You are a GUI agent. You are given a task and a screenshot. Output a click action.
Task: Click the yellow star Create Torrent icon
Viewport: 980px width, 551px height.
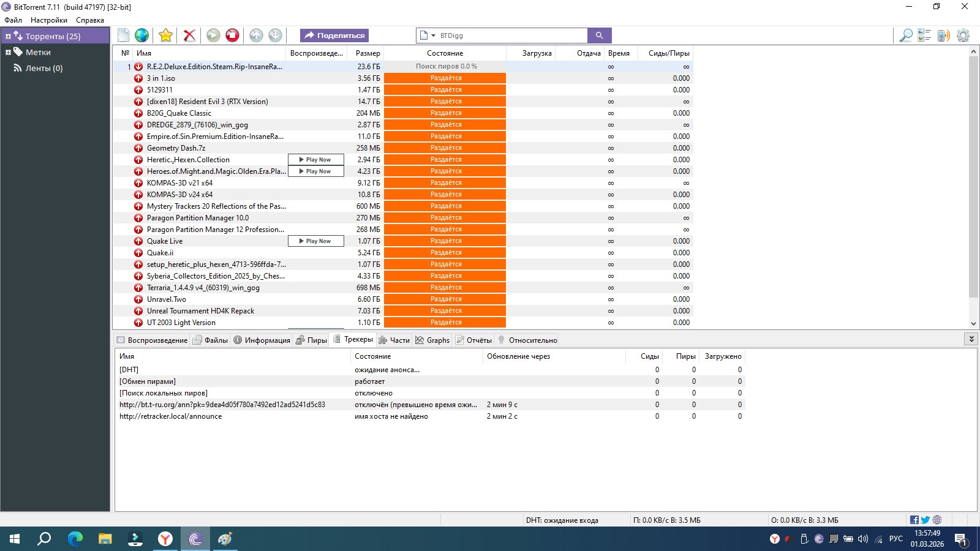(x=165, y=36)
